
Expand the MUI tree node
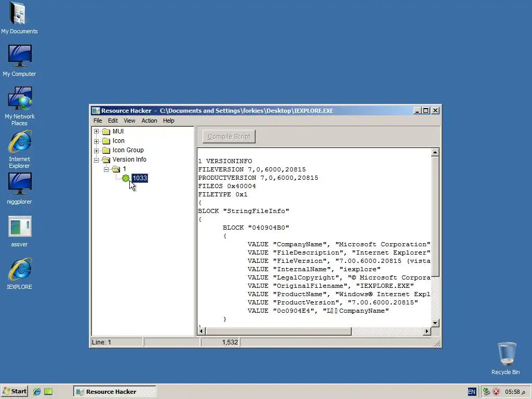[96, 131]
